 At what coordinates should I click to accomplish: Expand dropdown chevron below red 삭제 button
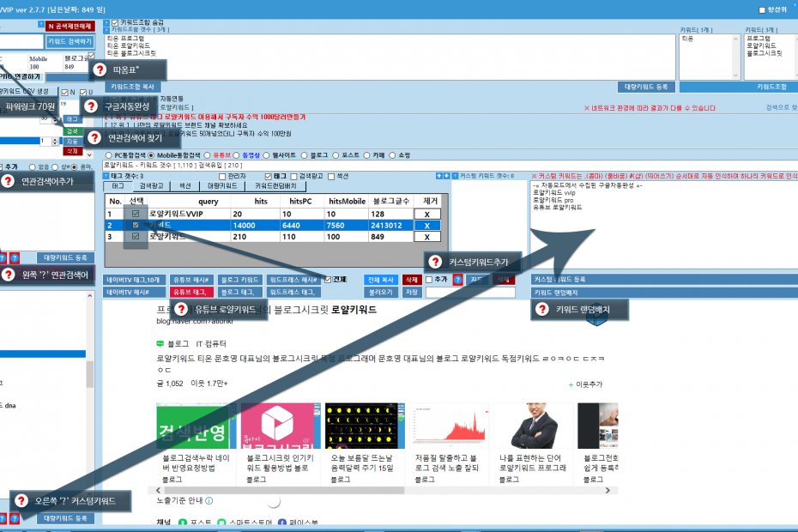(89, 154)
